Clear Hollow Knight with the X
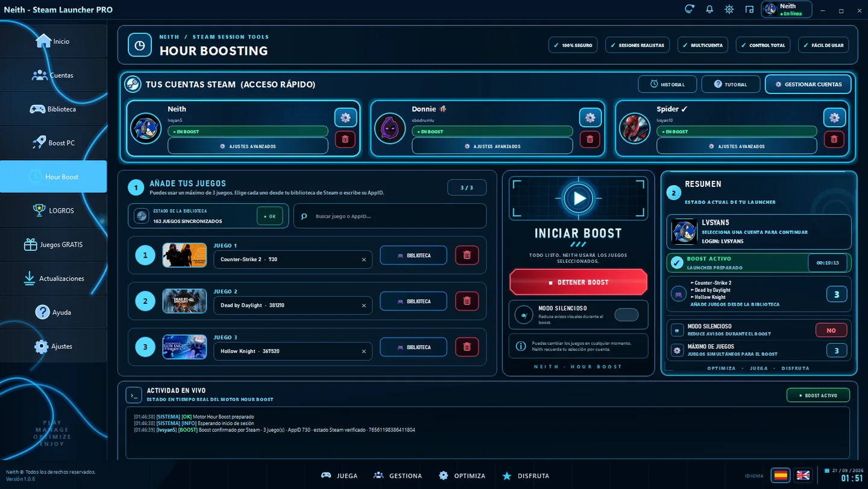868x489 pixels. [x=363, y=351]
